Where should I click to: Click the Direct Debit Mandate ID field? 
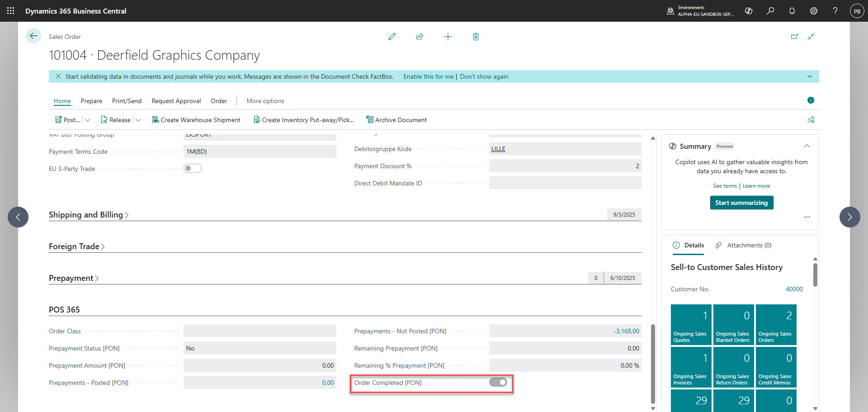coord(565,183)
